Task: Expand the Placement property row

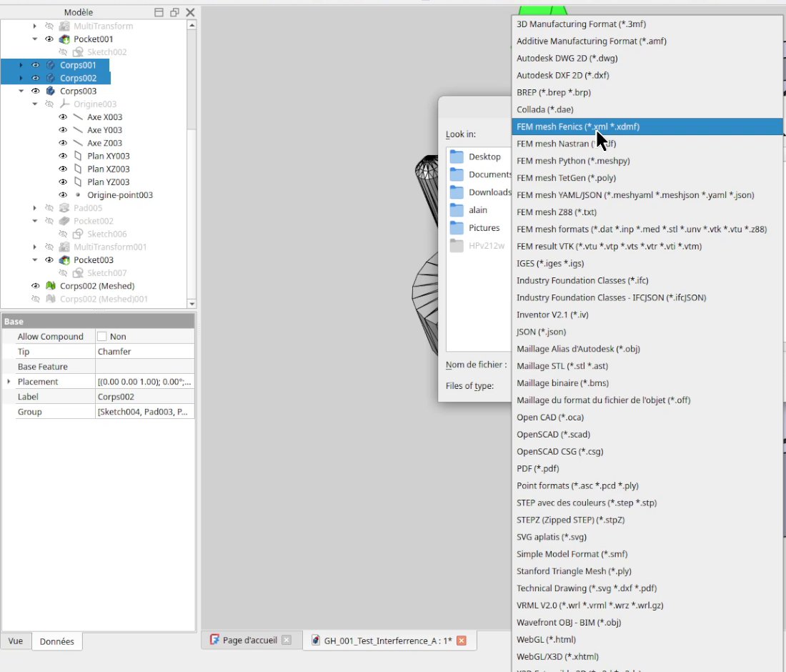Action: (x=9, y=382)
